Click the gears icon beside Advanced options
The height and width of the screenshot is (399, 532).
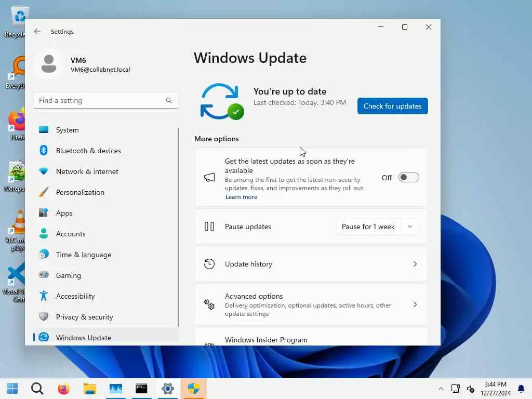(209, 304)
